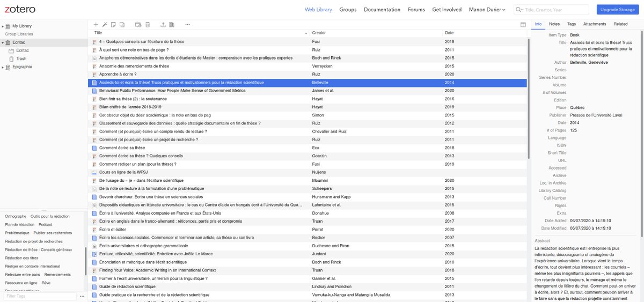Click the Title column sort arrow

coord(306,33)
